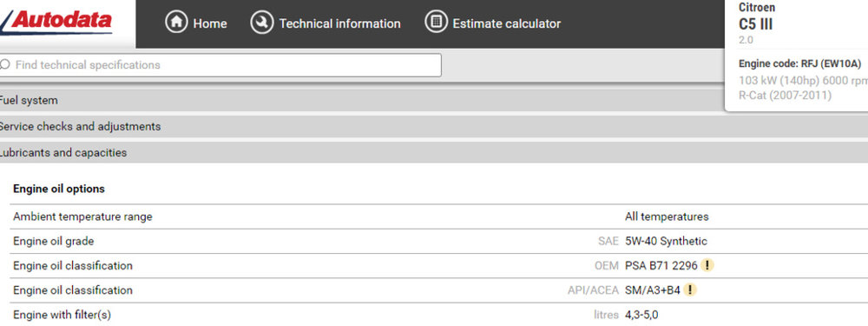
Task: Click the Engine oil grade label
Action: [x=53, y=241]
